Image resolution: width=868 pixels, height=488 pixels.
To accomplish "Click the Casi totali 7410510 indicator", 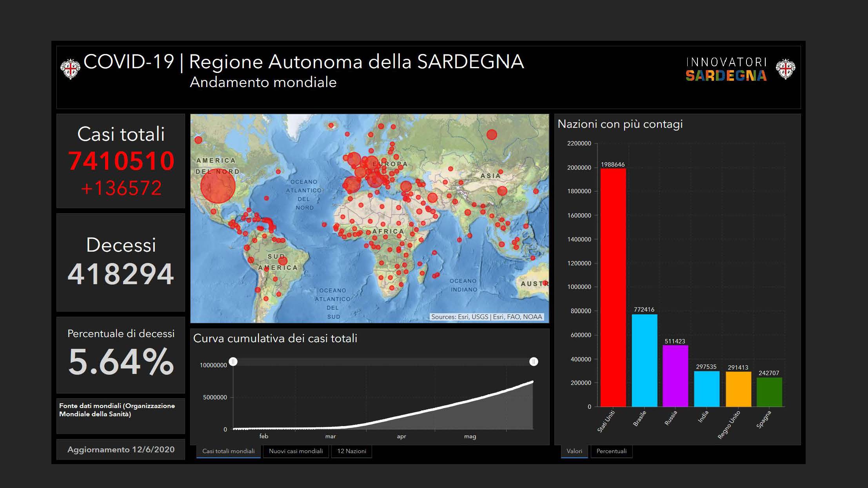I will (x=121, y=161).
